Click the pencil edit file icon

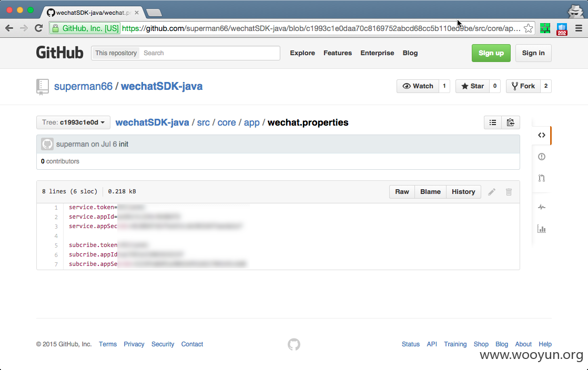tap(492, 192)
